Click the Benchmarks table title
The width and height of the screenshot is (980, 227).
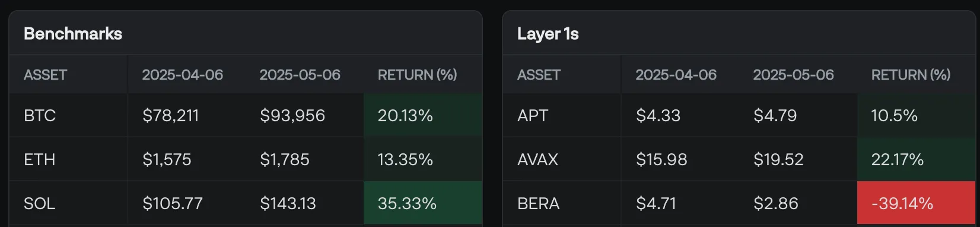click(72, 34)
